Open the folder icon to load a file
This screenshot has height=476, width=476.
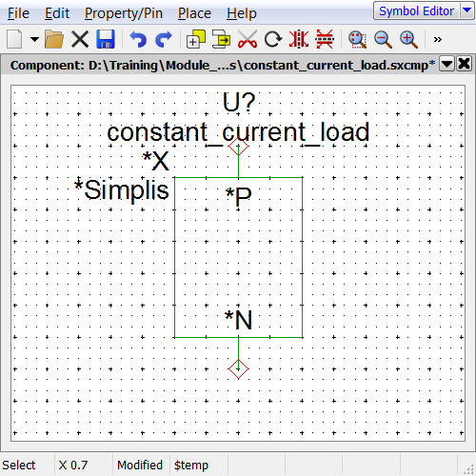(x=54, y=39)
